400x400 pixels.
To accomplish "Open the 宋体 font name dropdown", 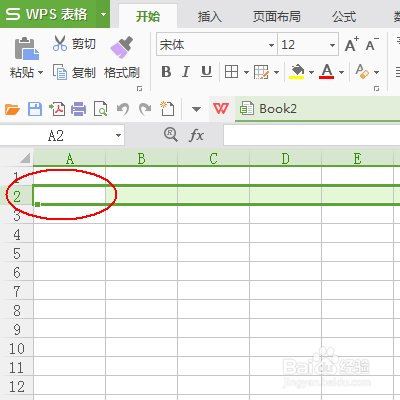I will [x=272, y=45].
